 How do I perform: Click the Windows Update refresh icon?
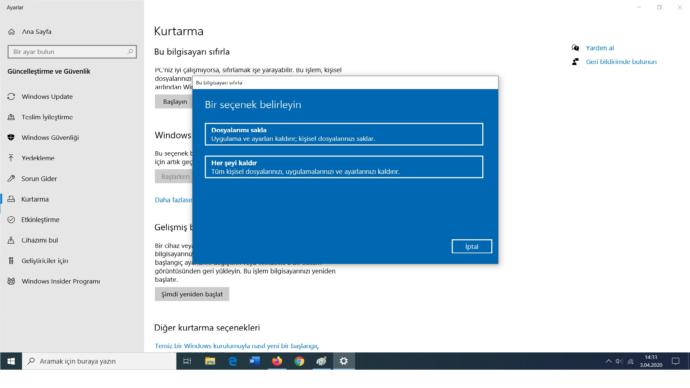point(11,96)
